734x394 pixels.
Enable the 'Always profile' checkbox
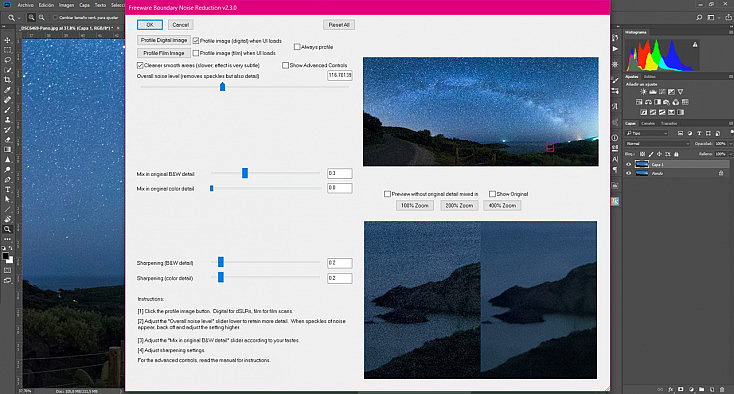pos(297,47)
